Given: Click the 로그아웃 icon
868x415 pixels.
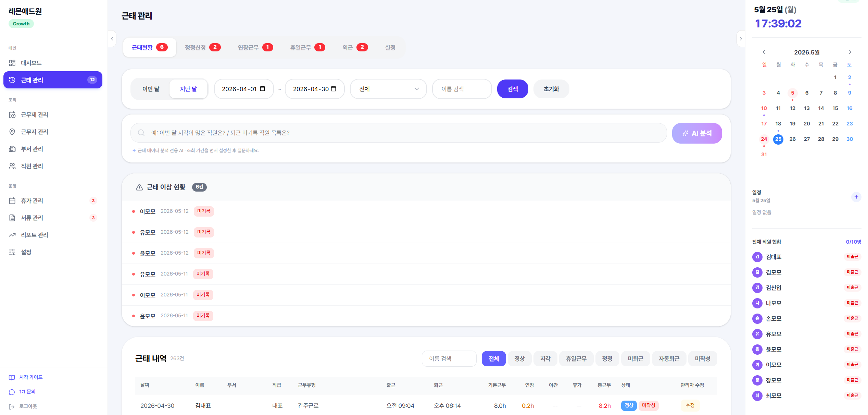Looking at the screenshot, I should click(12, 406).
